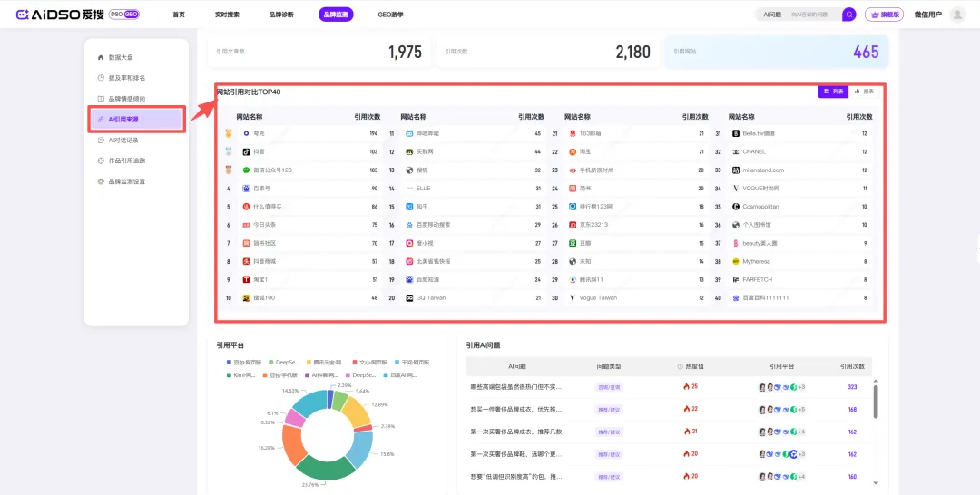Image resolution: width=980 pixels, height=495 pixels.
Task: Toggle 文心网页版 legend entry
Action: click(x=370, y=362)
